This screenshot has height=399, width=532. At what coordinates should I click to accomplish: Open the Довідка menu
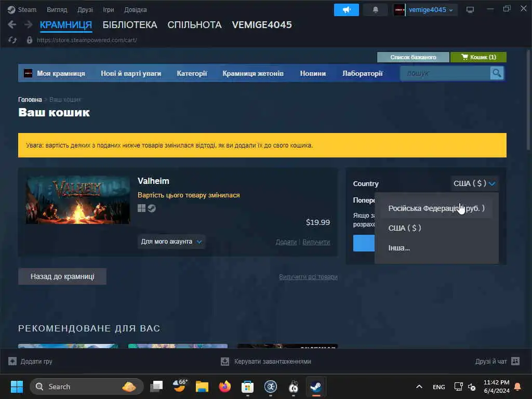click(136, 10)
